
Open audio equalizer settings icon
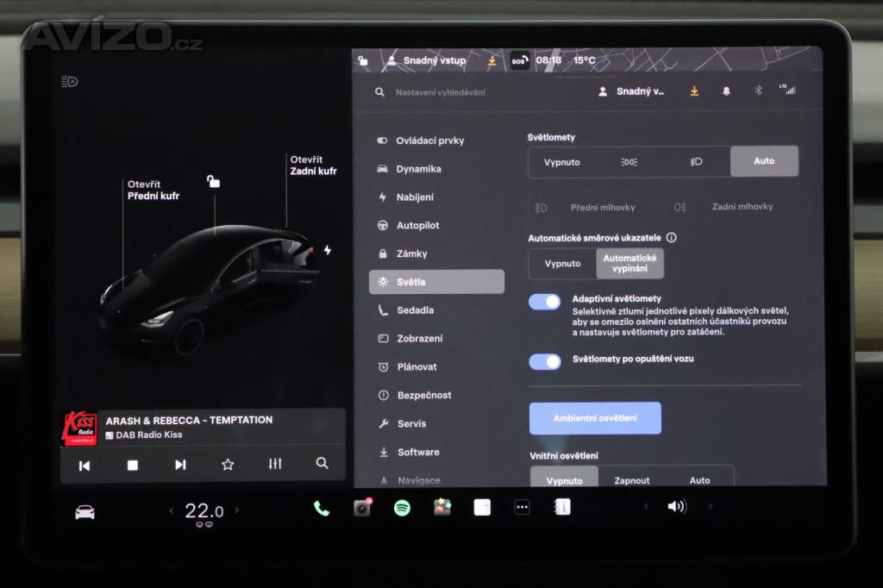pyautogui.click(x=275, y=464)
